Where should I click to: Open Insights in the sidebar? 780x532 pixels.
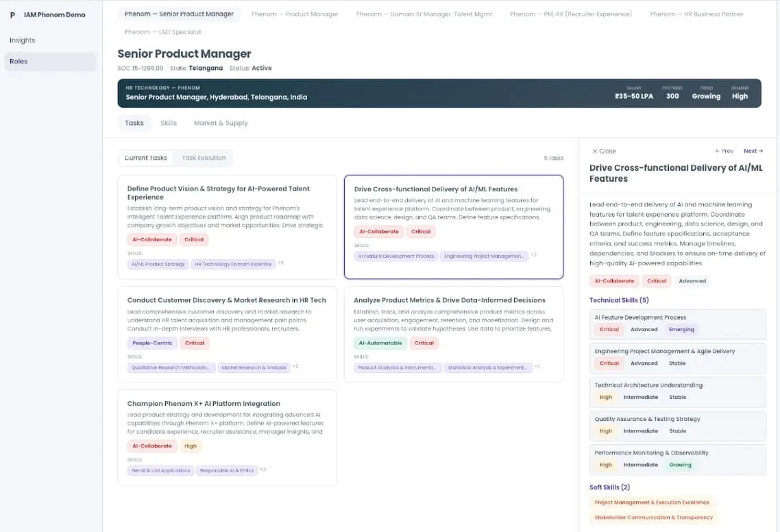click(23, 40)
